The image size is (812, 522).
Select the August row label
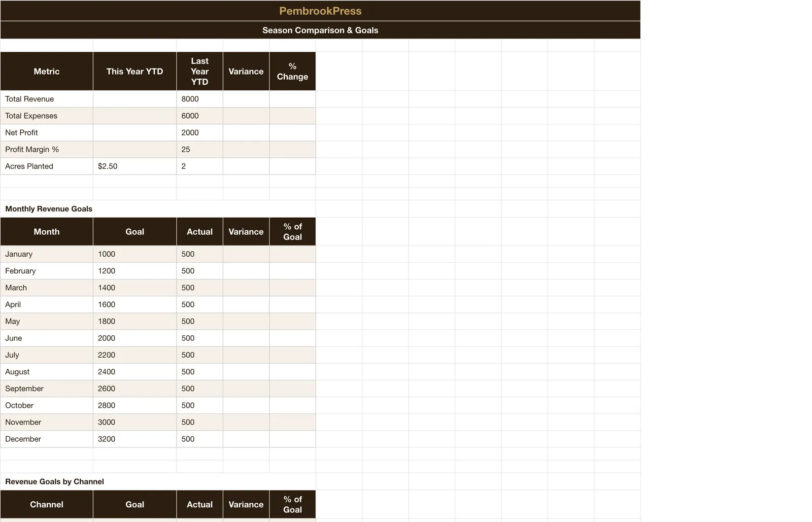[x=47, y=371]
